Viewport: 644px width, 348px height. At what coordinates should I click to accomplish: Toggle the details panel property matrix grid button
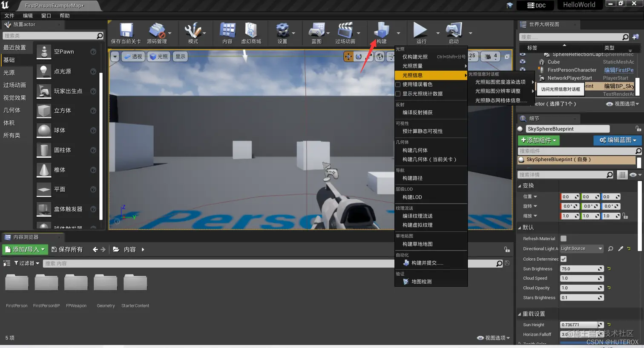(x=622, y=175)
